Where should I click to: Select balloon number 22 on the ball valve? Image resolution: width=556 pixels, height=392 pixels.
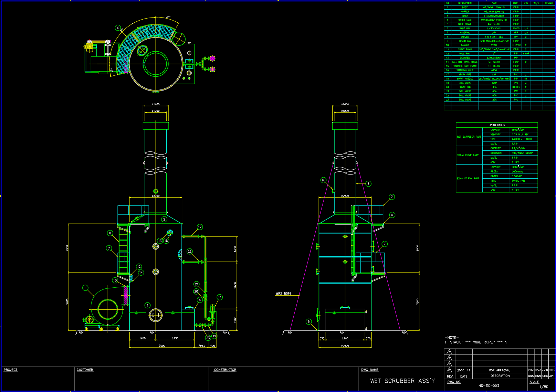coord(190,252)
